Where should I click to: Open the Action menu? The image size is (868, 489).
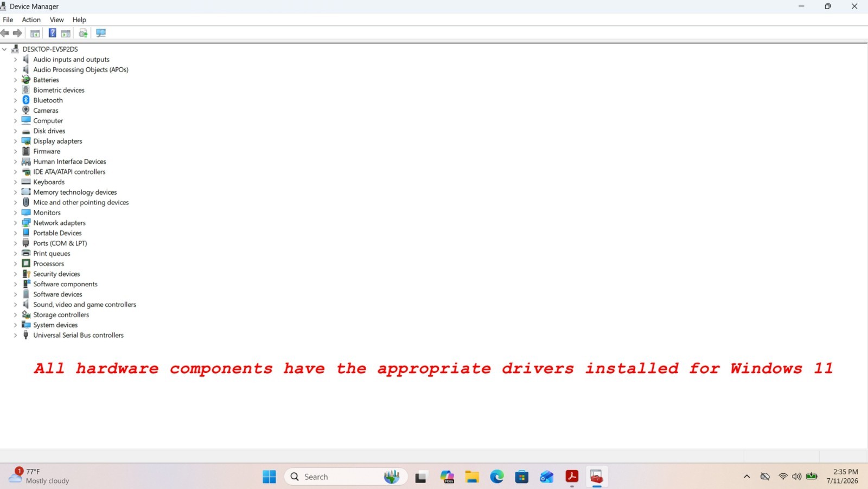(x=31, y=20)
